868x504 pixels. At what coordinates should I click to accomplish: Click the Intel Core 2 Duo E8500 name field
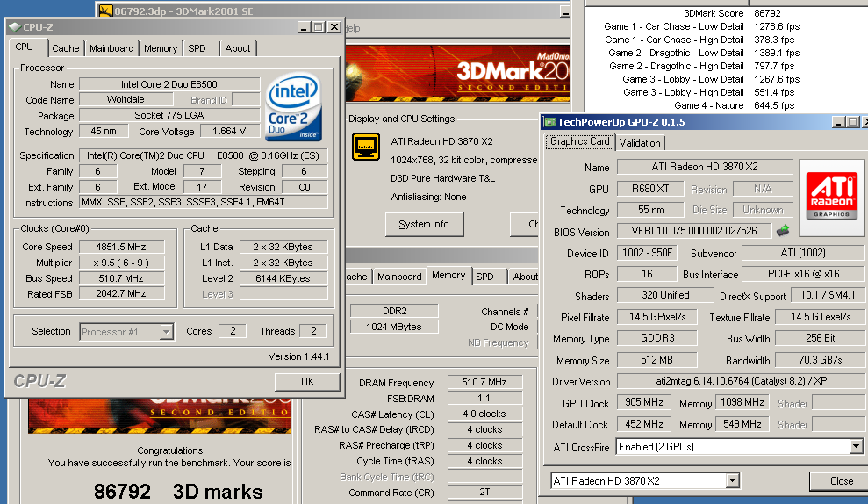(x=169, y=84)
